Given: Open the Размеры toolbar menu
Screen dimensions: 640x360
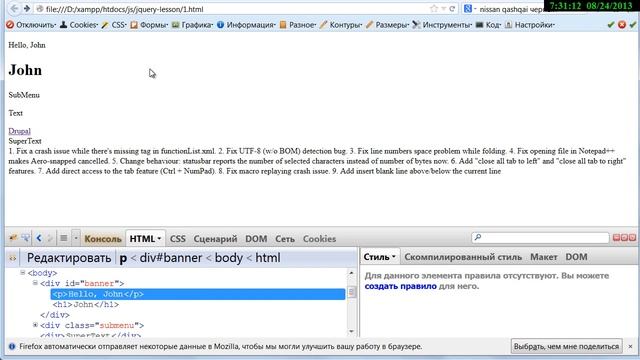Looking at the screenshot, I should point(387,25).
